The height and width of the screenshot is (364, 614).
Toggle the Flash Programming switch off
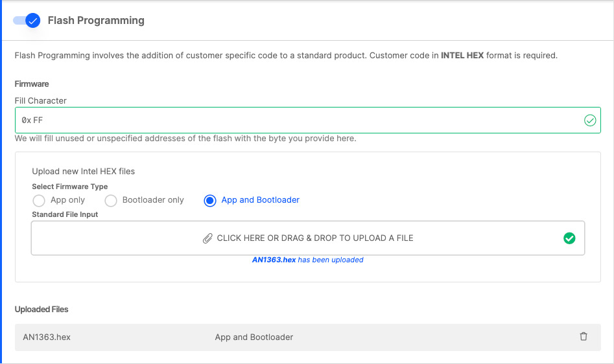coord(27,20)
